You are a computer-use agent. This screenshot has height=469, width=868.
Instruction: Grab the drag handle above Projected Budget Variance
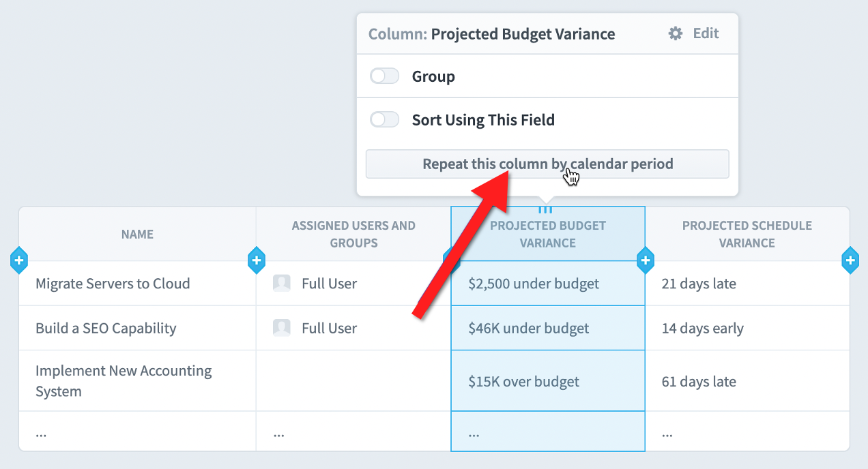tap(546, 209)
